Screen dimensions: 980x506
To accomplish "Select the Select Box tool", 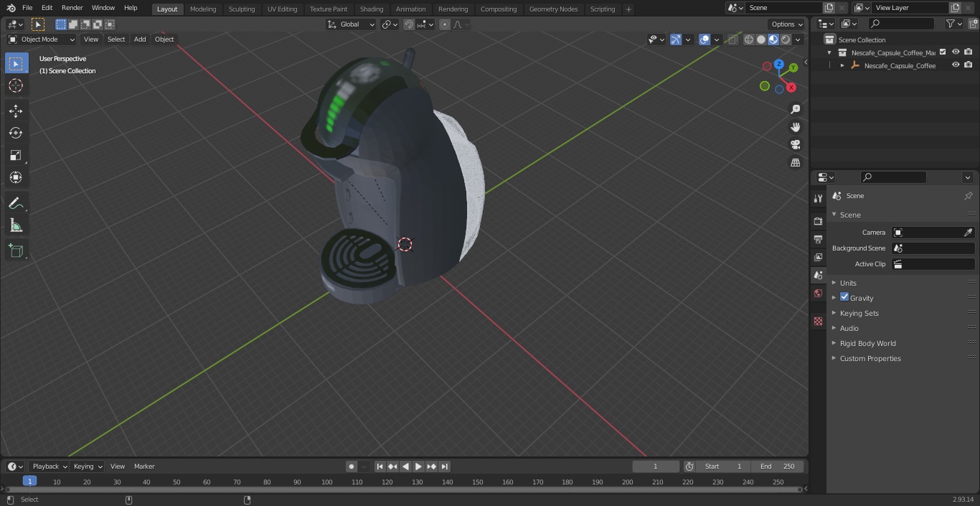I will pyautogui.click(x=16, y=63).
